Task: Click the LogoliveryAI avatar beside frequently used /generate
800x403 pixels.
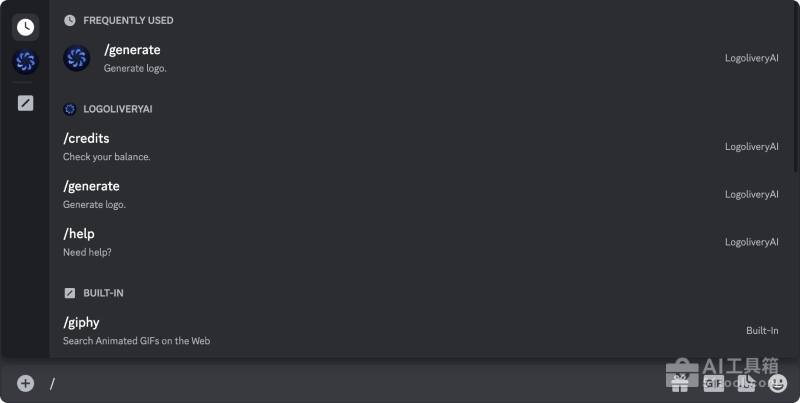Action: (x=77, y=58)
